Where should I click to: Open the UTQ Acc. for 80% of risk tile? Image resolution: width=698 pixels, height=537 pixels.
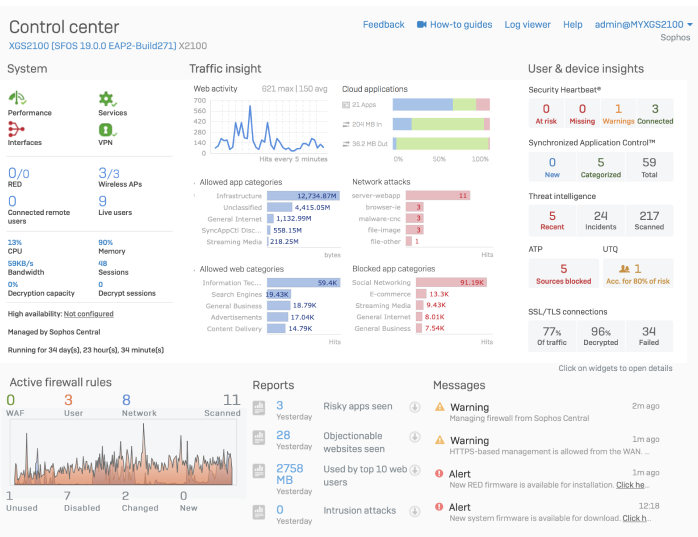(638, 273)
